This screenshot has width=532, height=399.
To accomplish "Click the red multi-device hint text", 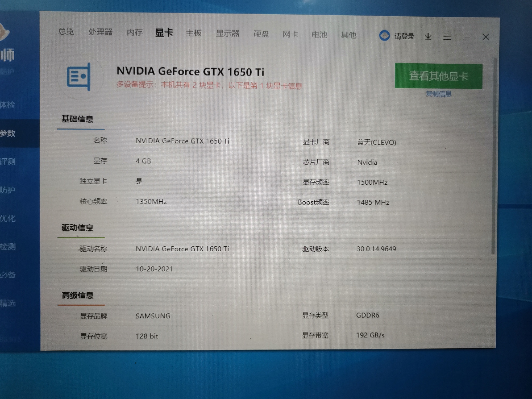I will (x=209, y=85).
